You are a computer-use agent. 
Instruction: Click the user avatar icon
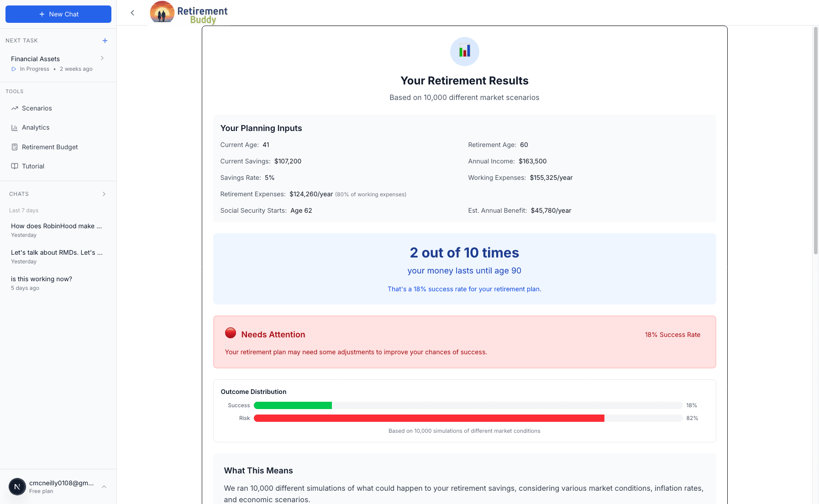click(17, 487)
